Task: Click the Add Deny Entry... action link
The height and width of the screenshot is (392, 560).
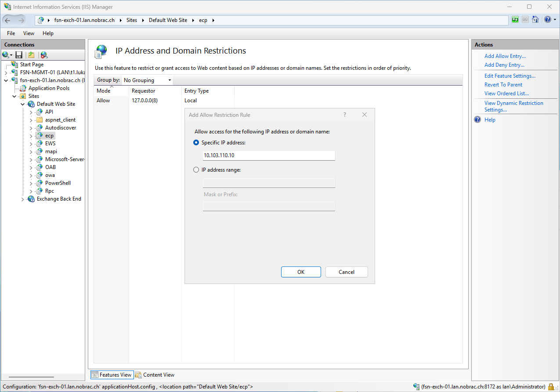Action: pos(504,65)
